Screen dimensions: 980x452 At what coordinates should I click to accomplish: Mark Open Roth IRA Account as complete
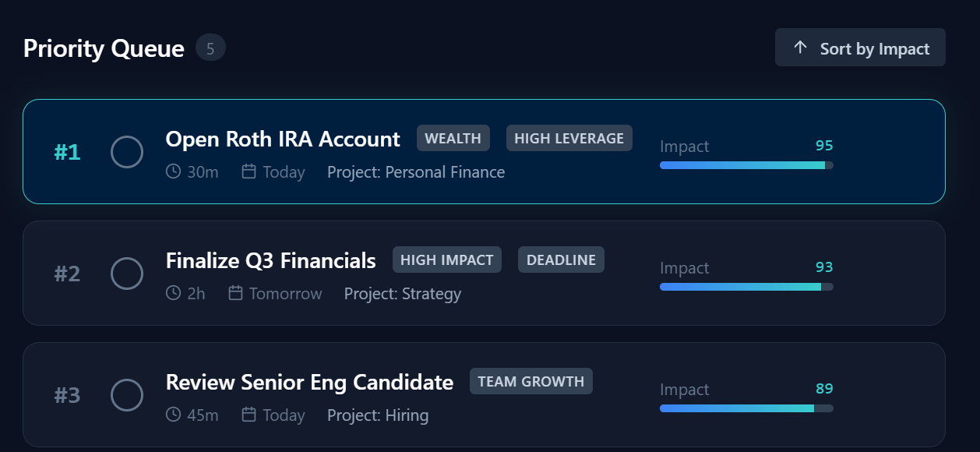127,152
